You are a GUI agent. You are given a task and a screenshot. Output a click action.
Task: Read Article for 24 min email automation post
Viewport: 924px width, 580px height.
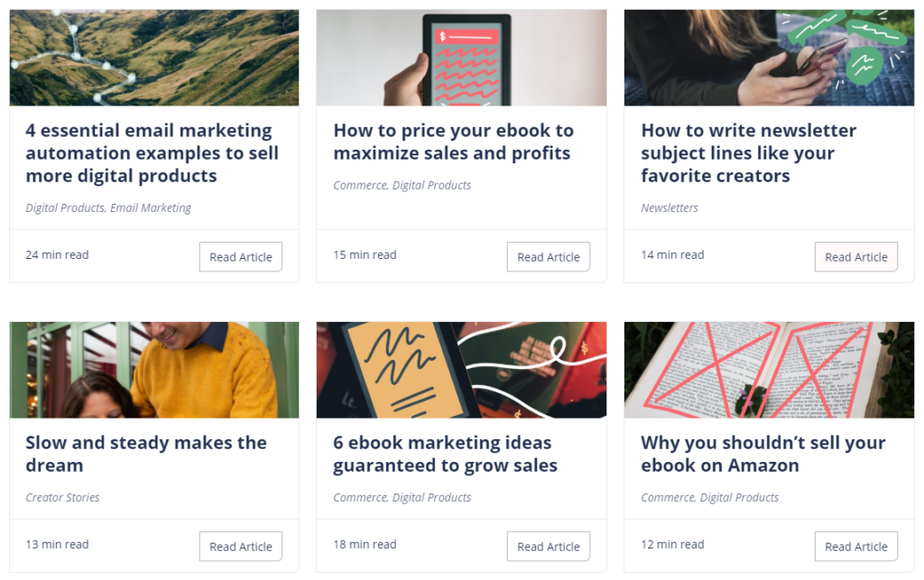pos(240,257)
